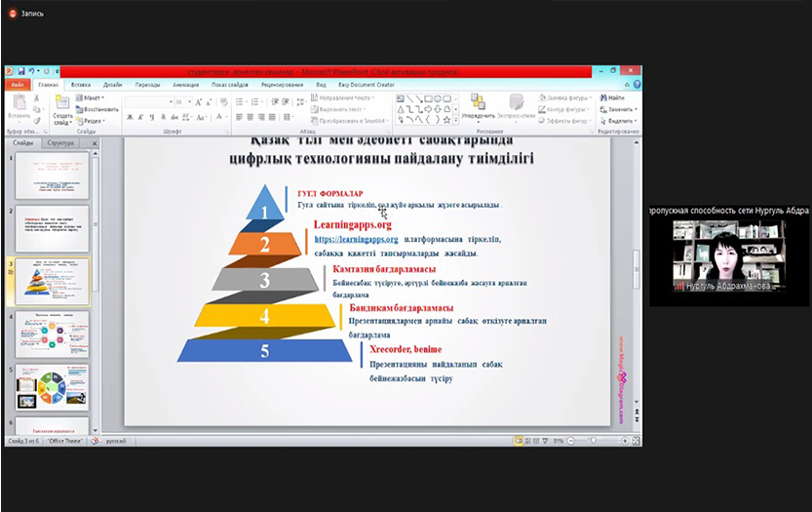The image size is (812, 512).
Task: Click the Create slide (Создать слайд) icon
Action: point(62,103)
